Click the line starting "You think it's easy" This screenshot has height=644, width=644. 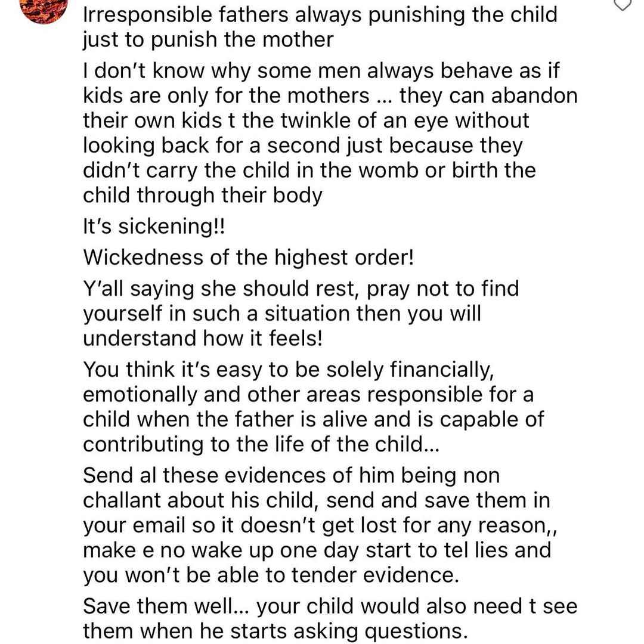[x=289, y=369]
